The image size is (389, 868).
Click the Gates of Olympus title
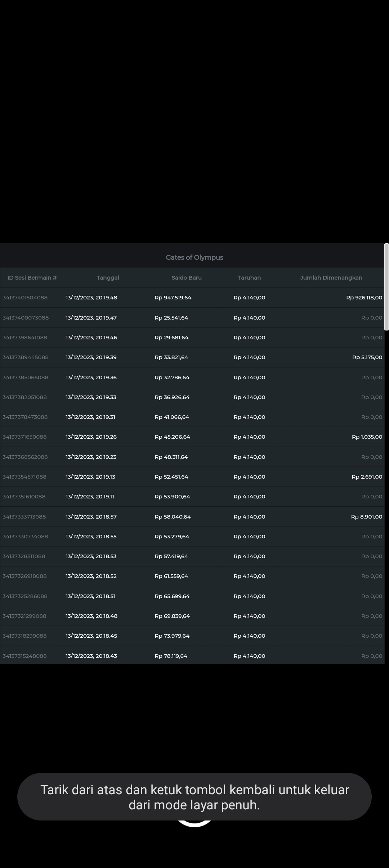pos(194,257)
